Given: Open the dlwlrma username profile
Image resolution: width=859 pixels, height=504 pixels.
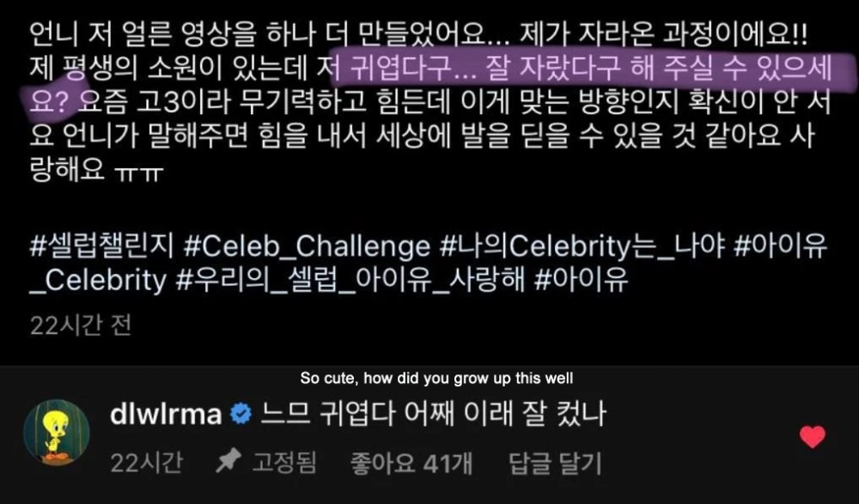Looking at the screenshot, I should [166, 414].
